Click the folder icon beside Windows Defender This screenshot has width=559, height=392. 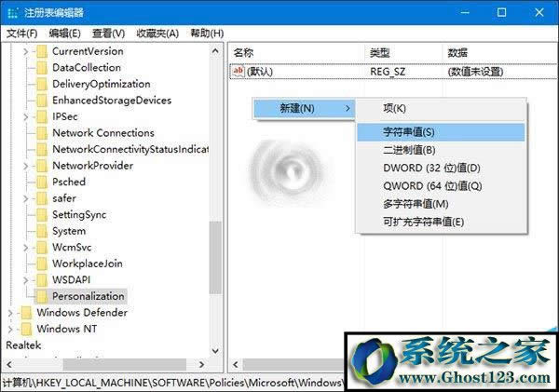coord(25,313)
